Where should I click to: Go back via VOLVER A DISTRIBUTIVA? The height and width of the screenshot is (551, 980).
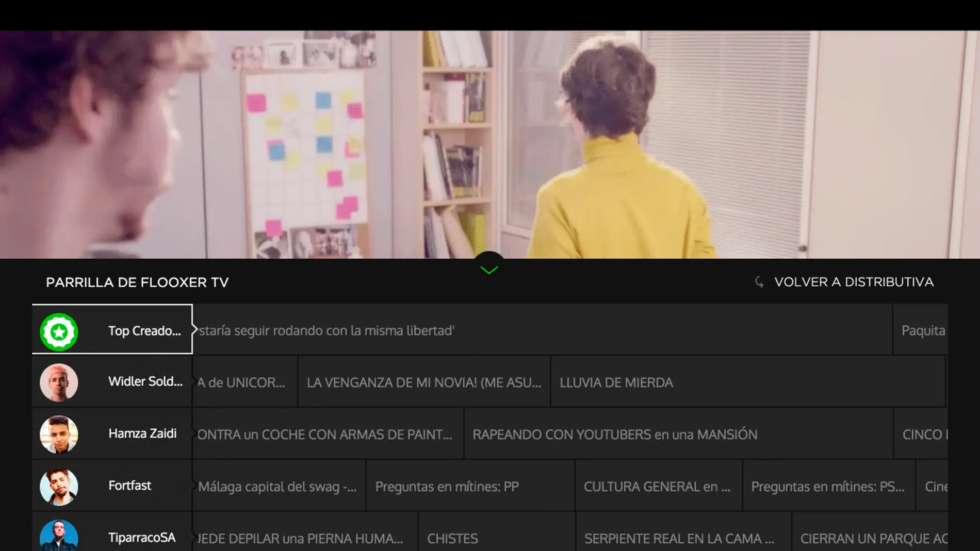tap(854, 282)
